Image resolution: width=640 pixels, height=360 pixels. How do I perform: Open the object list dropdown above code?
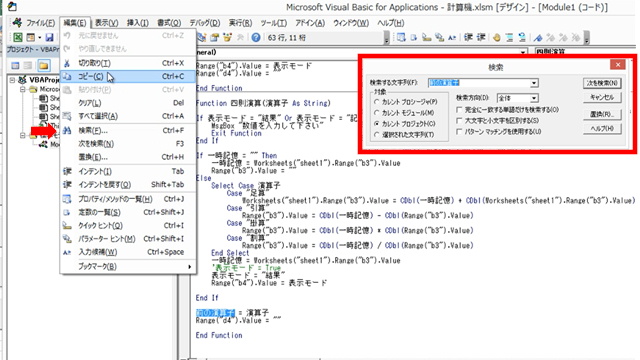click(x=523, y=52)
